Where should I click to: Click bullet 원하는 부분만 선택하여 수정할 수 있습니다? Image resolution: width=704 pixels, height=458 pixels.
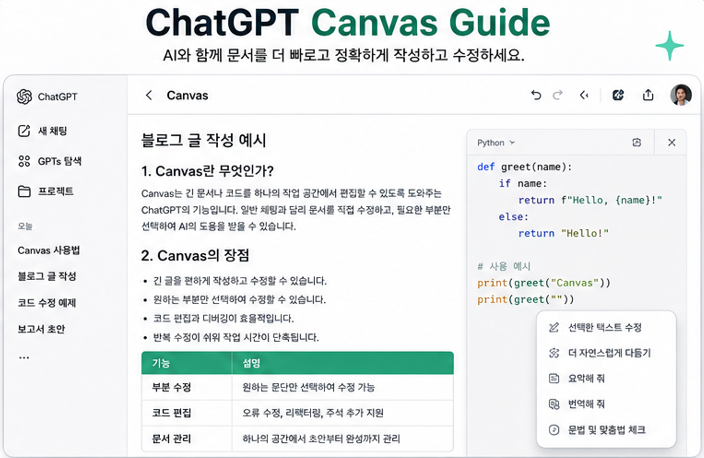[x=239, y=299]
